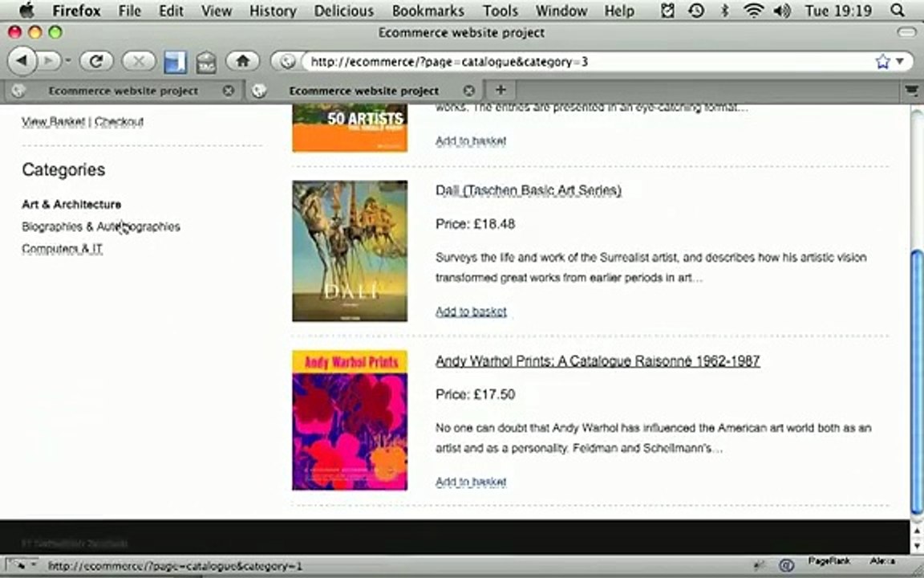The width and height of the screenshot is (924, 578).
Task: Open the list all tabs button
Action: tap(912, 90)
